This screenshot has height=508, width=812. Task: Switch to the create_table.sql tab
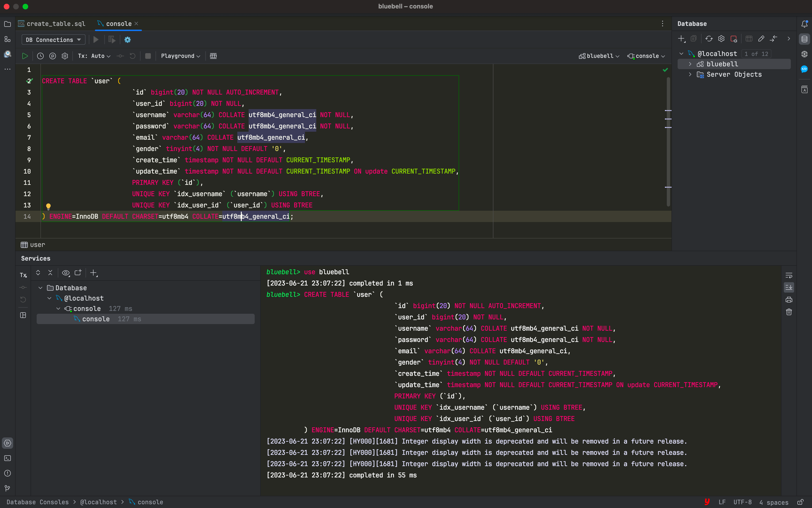click(52, 24)
